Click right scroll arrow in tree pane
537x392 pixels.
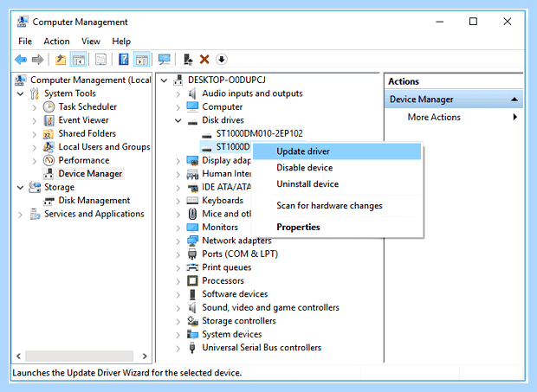coord(145,356)
